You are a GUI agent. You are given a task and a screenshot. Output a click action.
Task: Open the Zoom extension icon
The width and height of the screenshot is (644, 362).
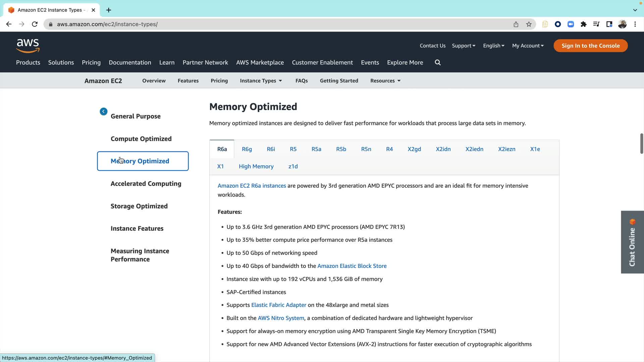(571, 24)
